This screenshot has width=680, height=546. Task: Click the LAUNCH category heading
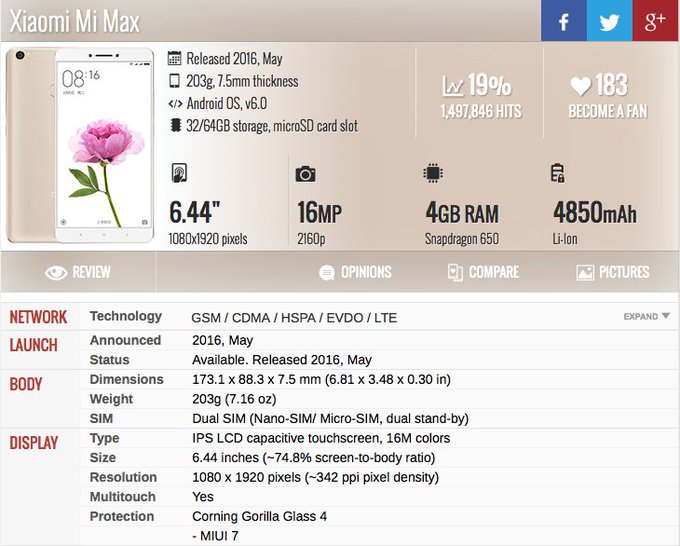point(33,345)
